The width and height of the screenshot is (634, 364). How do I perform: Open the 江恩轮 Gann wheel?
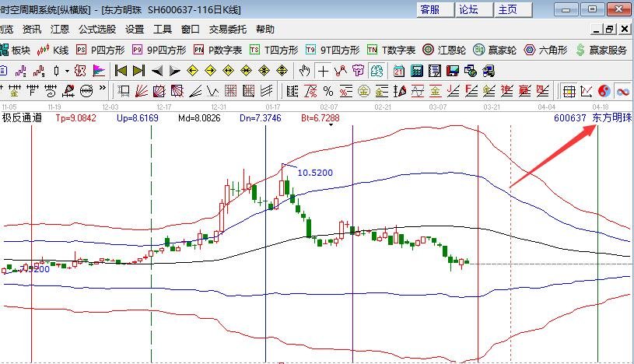click(444, 50)
